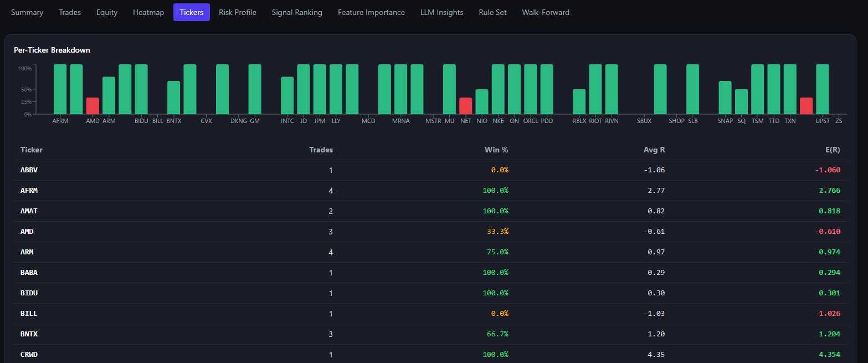Select the BILL ticker in table

click(x=29, y=314)
